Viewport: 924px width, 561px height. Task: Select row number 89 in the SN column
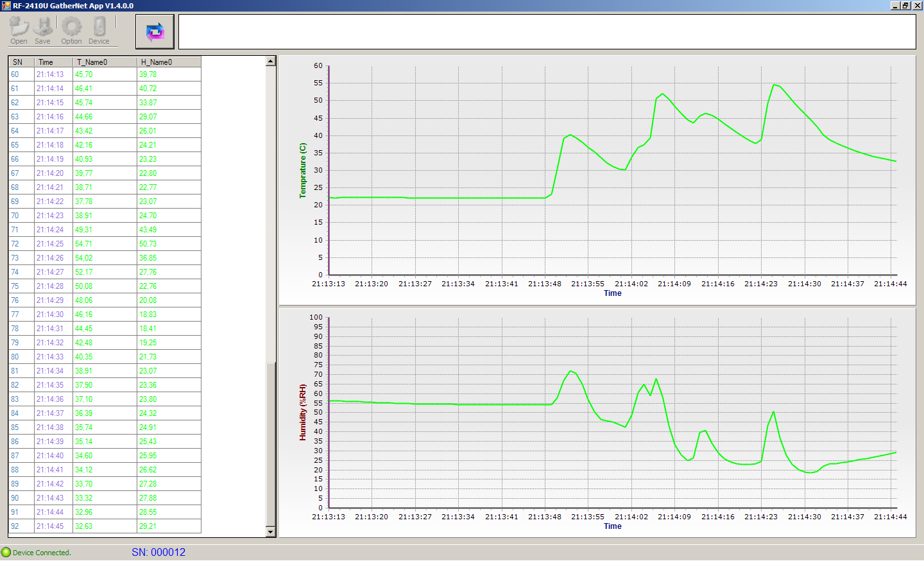tap(21, 484)
